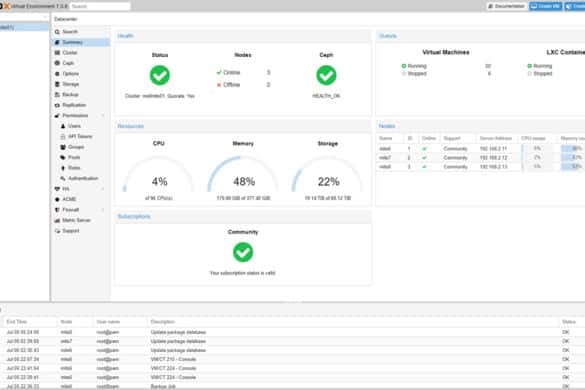
Task: Select node row with address 192.168.2.13
Action: click(481, 166)
